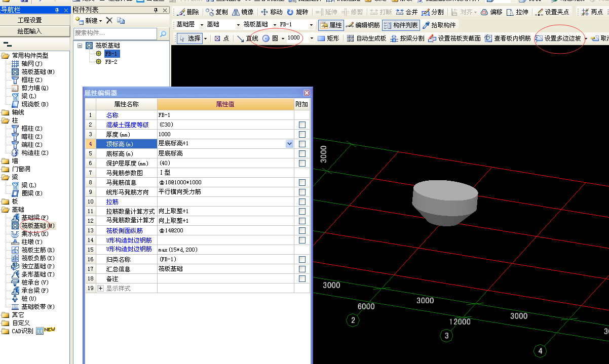This screenshot has height=364, width=609.
Task: Open CAD识别 folder in navigation
Action: [x=22, y=331]
